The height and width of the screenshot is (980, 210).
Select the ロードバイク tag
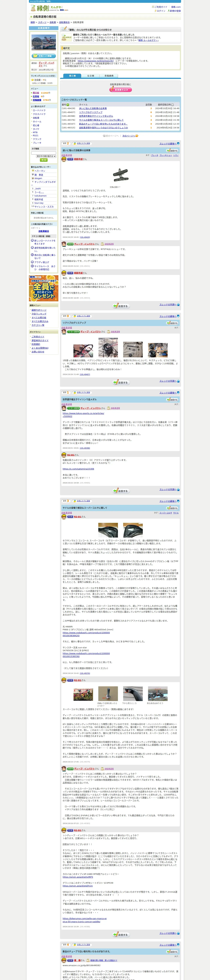[x=39, y=110]
